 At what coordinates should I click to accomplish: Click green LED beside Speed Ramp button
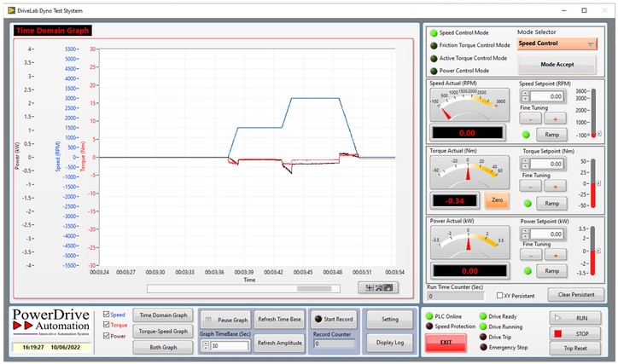click(x=526, y=135)
